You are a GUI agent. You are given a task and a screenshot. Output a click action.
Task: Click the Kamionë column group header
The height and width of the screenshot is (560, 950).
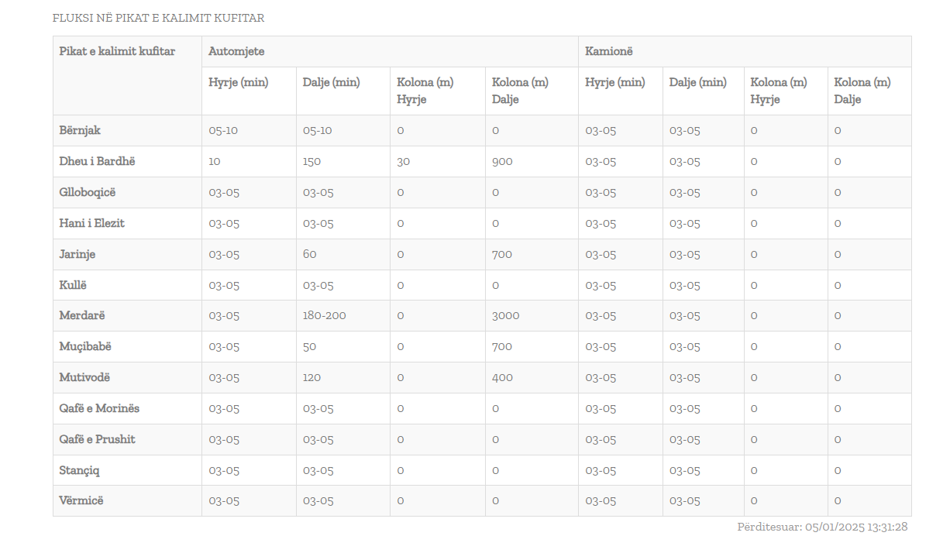(x=609, y=51)
